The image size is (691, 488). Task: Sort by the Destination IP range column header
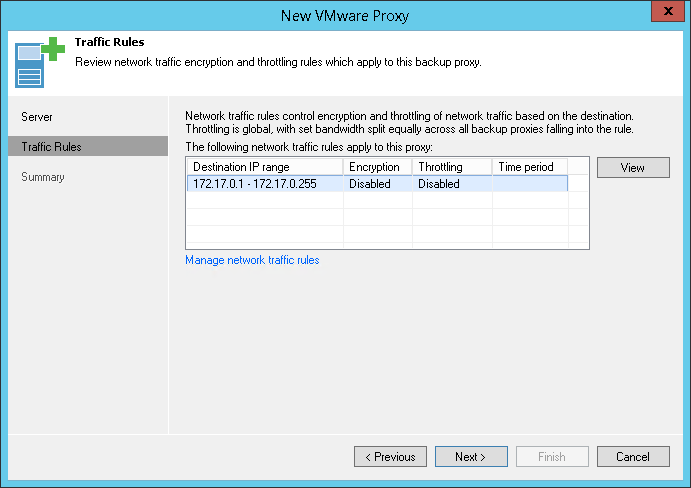tap(265, 167)
